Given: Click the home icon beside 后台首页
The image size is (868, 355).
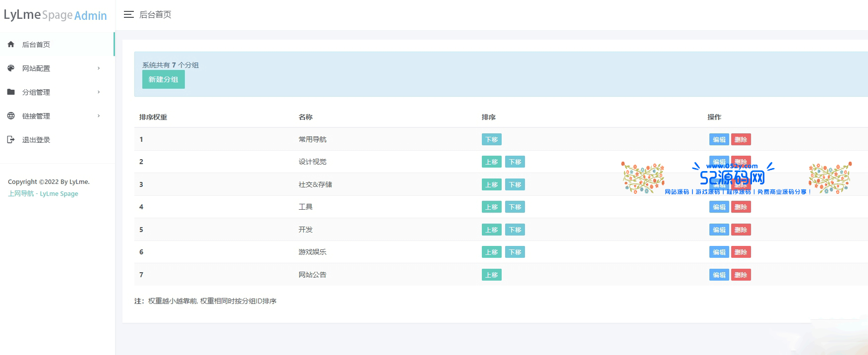Looking at the screenshot, I should click(11, 45).
